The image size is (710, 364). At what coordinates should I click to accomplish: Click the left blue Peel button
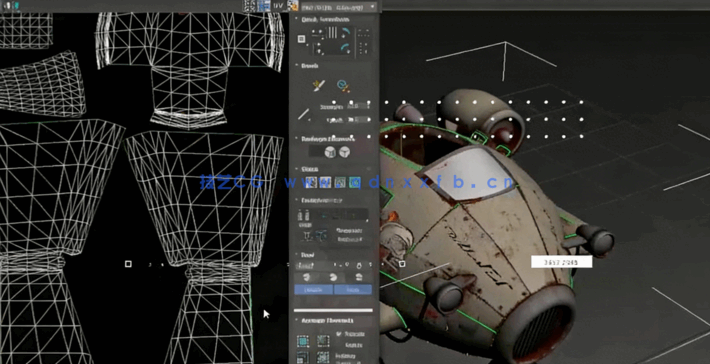click(314, 290)
